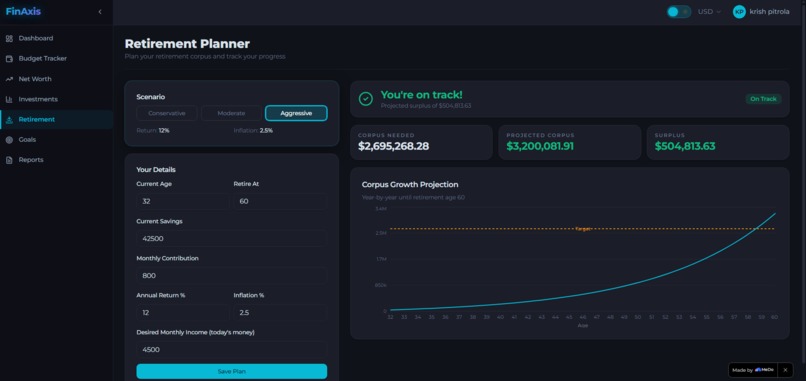Click the Budget Tracker wallet icon
This screenshot has height=381, width=806.
(9, 59)
